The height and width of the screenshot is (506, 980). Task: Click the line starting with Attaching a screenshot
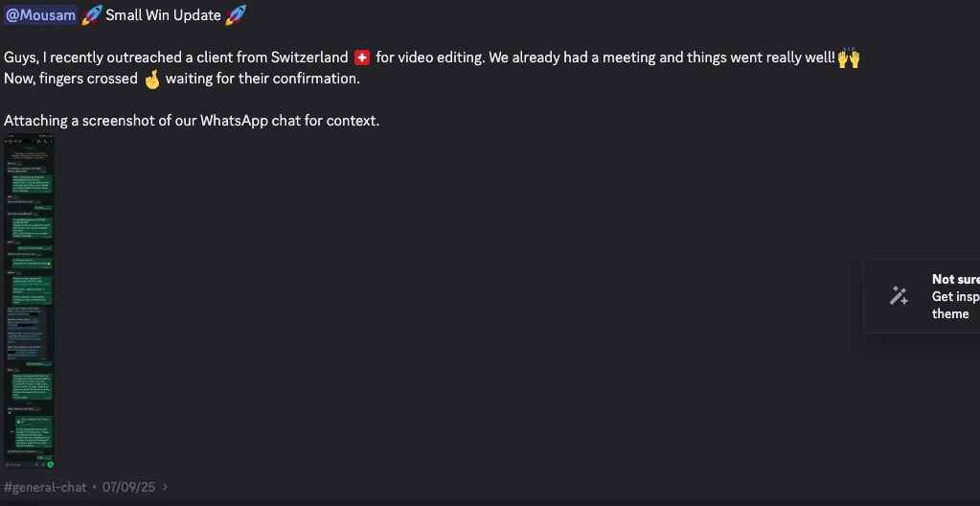coord(192,121)
